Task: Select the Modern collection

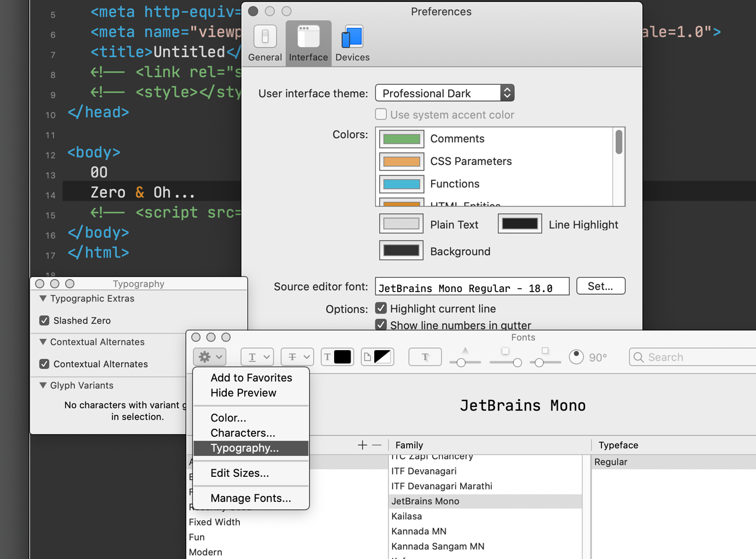Action: (205, 552)
